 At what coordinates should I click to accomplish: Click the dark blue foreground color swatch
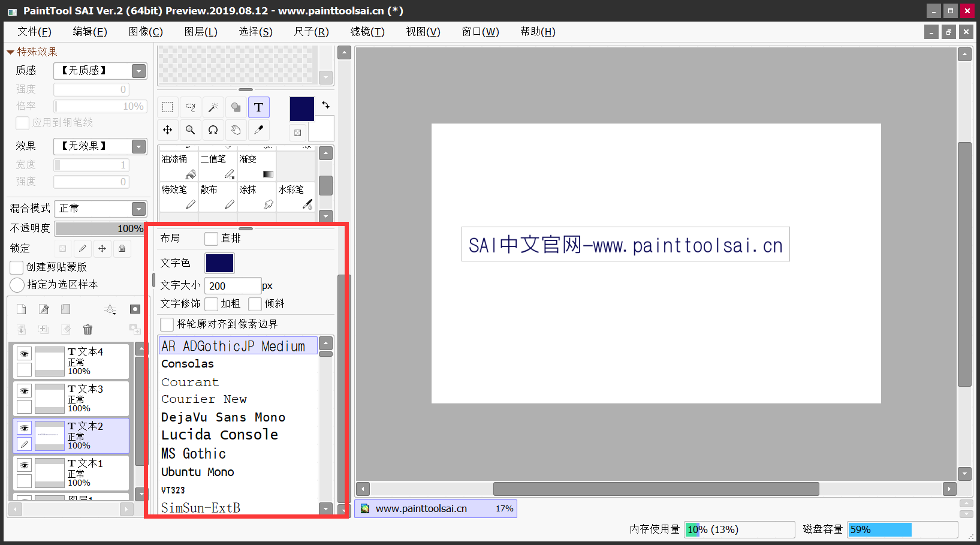pyautogui.click(x=301, y=109)
